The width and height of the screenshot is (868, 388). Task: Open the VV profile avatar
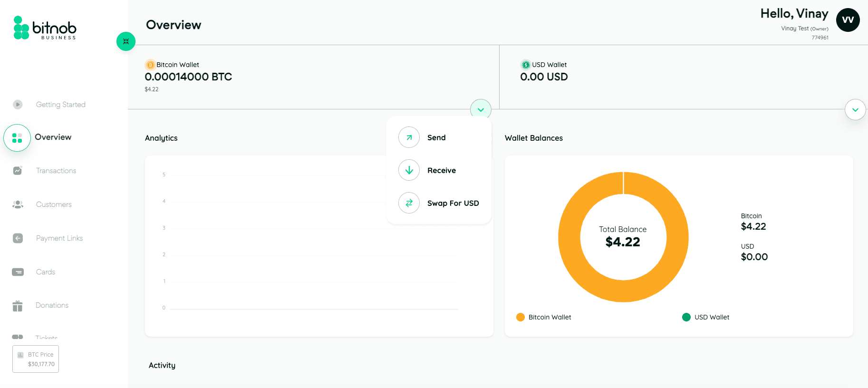(x=848, y=20)
